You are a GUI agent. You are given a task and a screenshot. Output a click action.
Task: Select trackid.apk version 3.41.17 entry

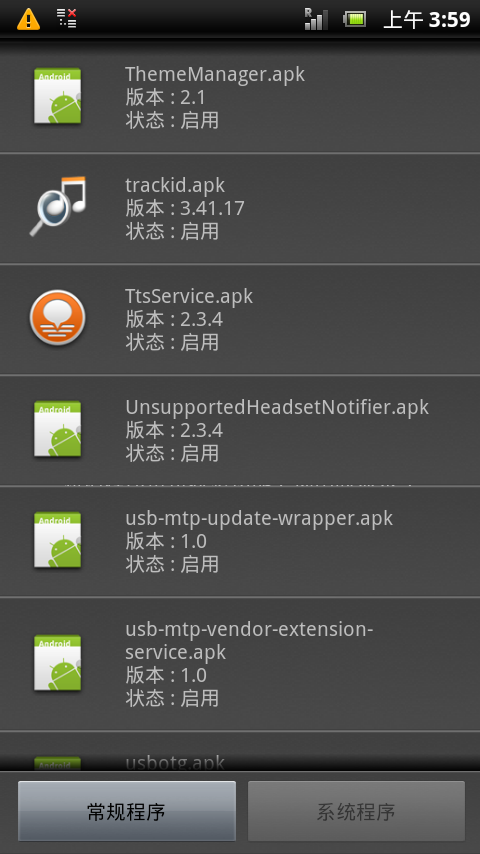point(240,209)
